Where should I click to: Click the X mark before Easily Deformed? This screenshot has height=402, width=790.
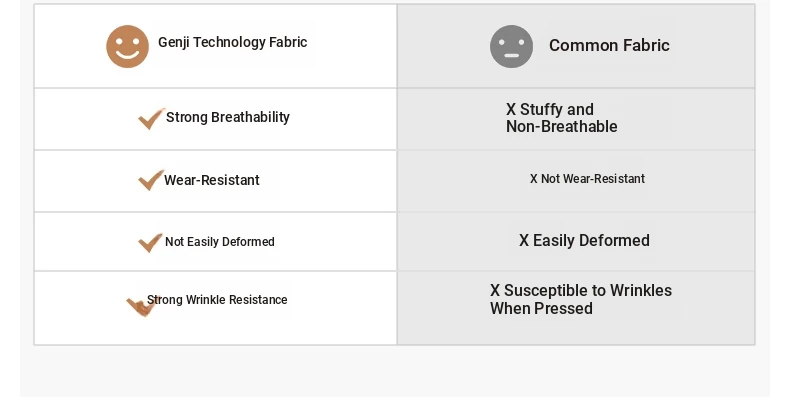524,241
